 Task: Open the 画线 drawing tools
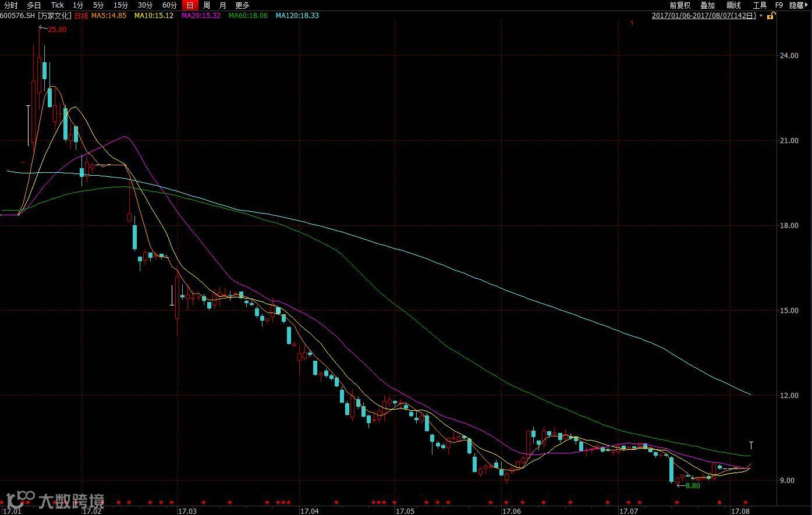point(733,5)
